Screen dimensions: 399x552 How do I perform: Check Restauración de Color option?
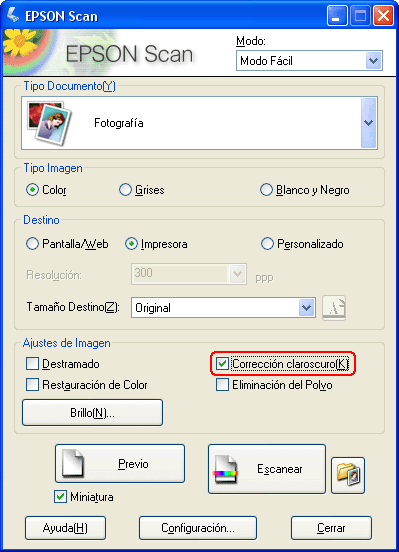point(32,384)
